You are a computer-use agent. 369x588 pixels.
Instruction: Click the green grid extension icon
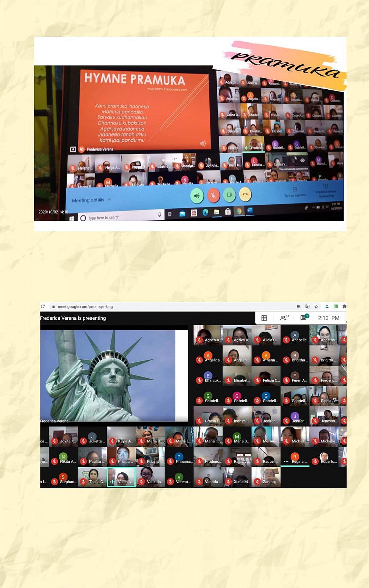(x=336, y=306)
